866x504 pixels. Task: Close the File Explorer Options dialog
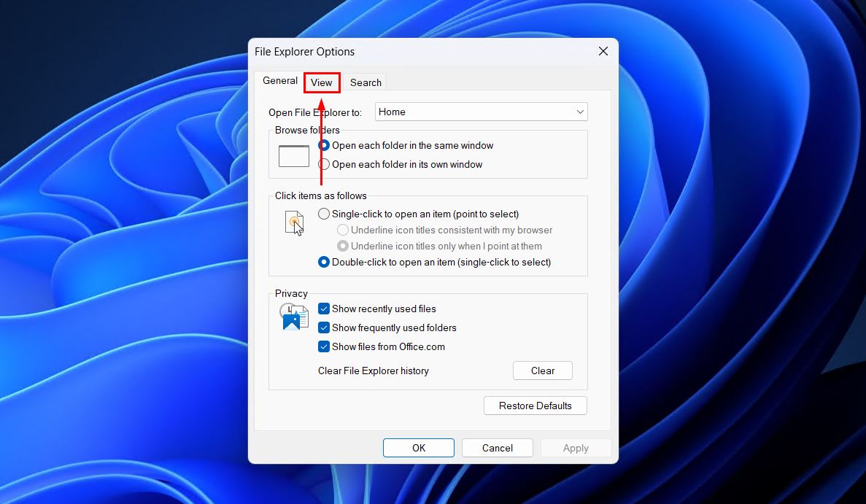tap(603, 52)
